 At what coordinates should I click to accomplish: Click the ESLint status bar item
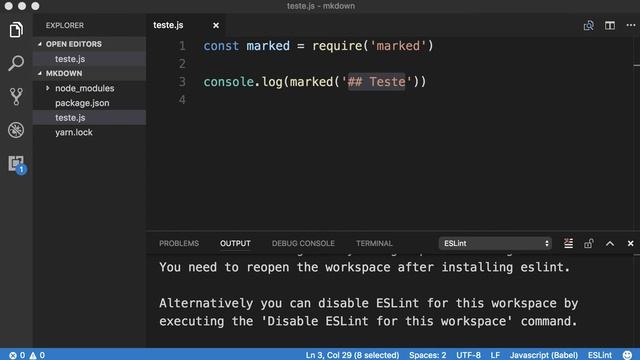(x=600, y=355)
